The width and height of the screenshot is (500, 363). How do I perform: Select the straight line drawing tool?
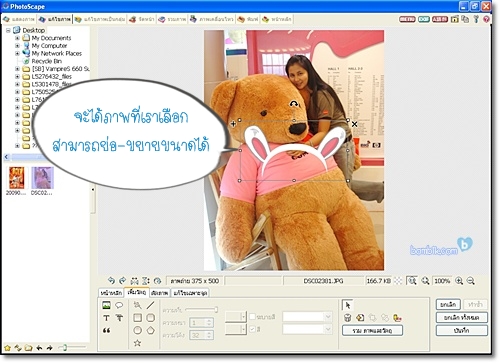point(151,305)
